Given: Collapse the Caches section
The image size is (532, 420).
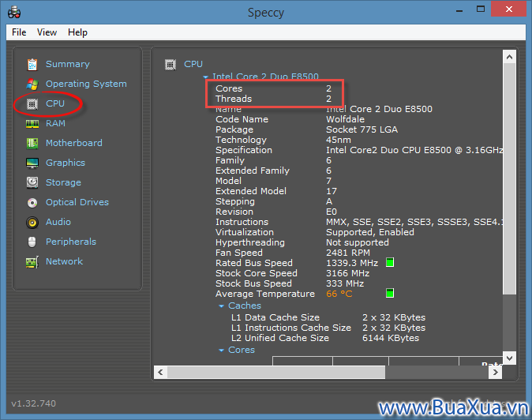Looking at the screenshot, I should [221, 306].
